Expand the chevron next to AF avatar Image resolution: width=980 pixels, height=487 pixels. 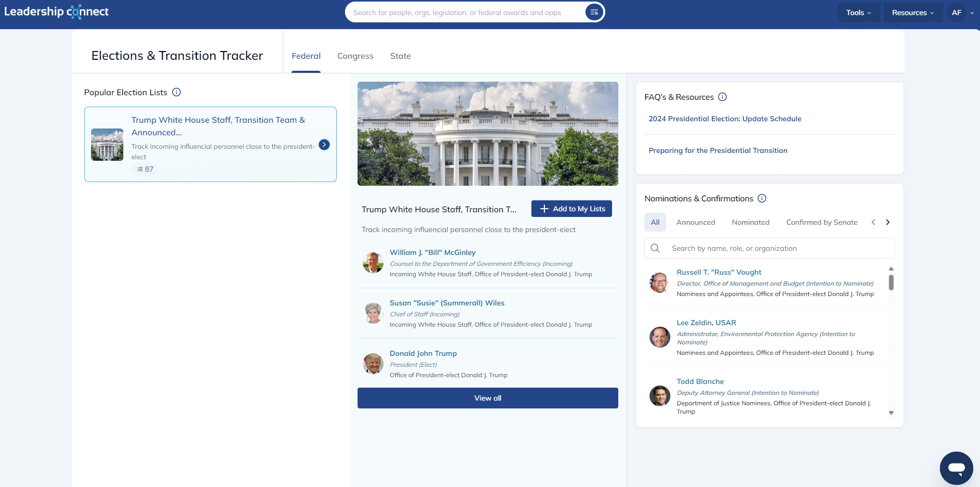tap(972, 13)
